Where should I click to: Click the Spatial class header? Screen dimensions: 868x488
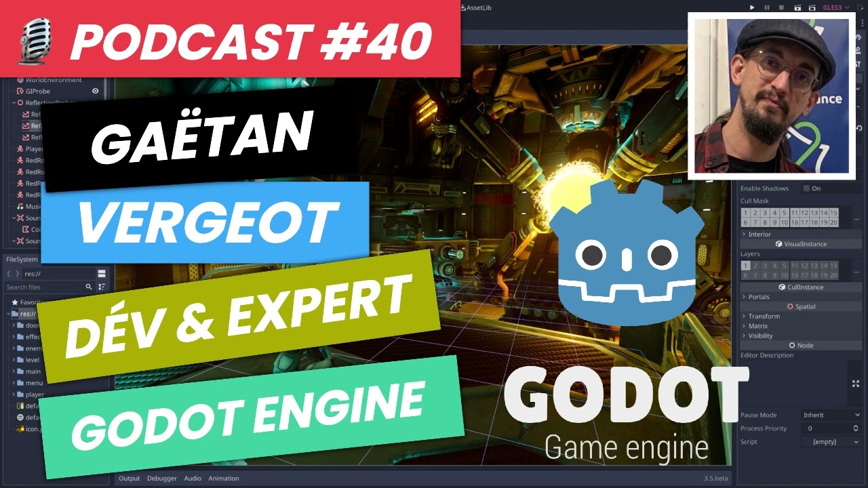801,306
